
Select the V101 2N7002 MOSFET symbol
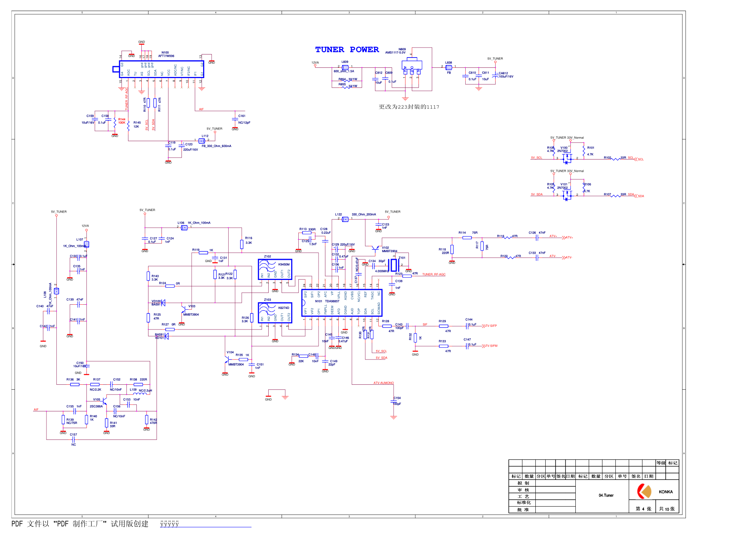click(x=567, y=195)
